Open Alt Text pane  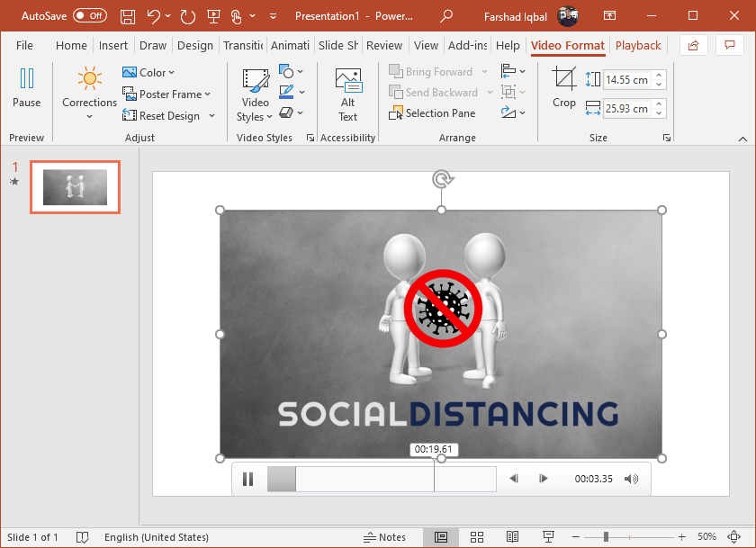[x=347, y=94]
